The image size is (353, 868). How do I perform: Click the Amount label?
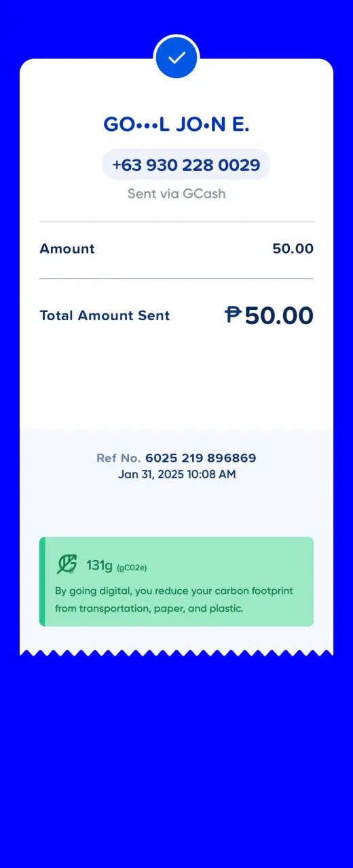coord(67,249)
